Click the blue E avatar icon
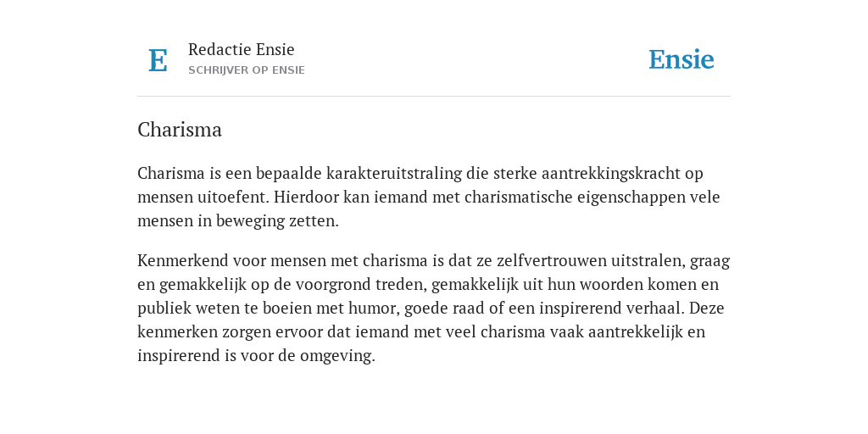 tap(158, 60)
